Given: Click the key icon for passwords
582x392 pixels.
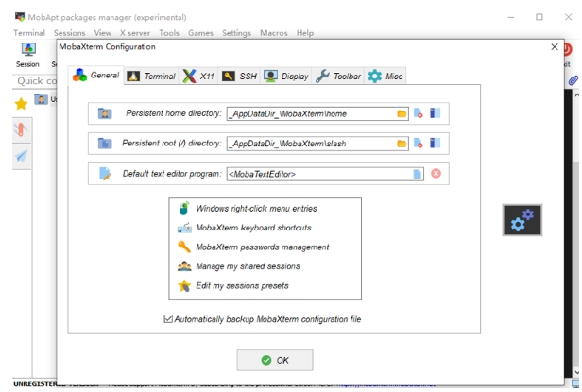Looking at the screenshot, I should coord(184,247).
